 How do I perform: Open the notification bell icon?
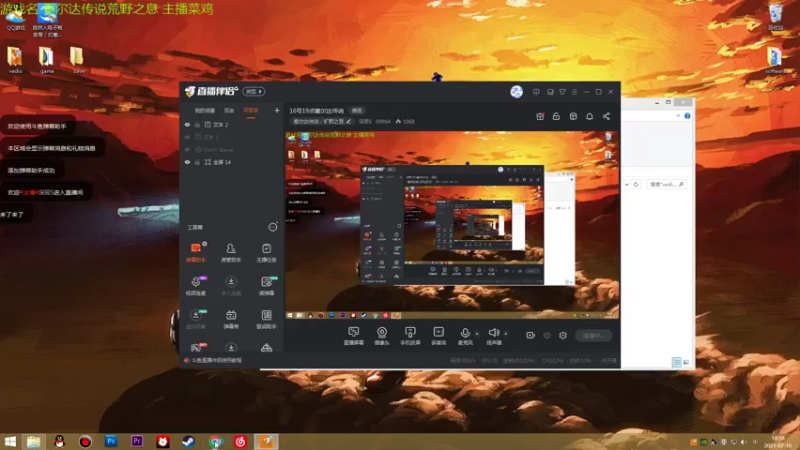pos(589,116)
